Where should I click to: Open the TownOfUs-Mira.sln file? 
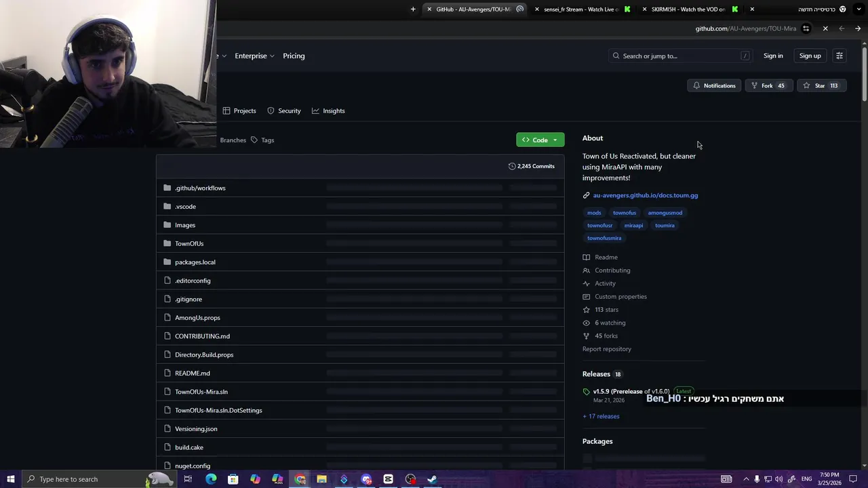201,392
